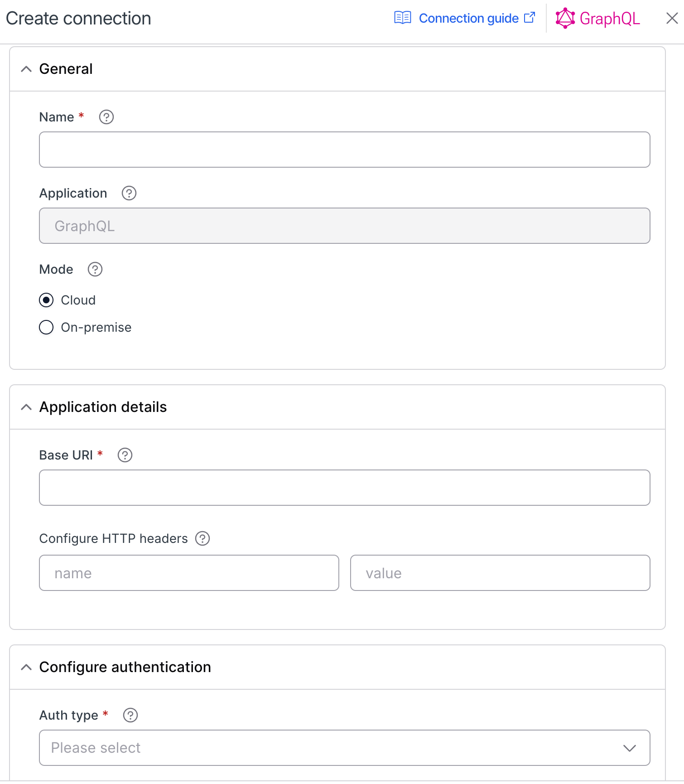684x784 pixels.
Task: Select the Cloud mode radio button
Action: point(46,300)
